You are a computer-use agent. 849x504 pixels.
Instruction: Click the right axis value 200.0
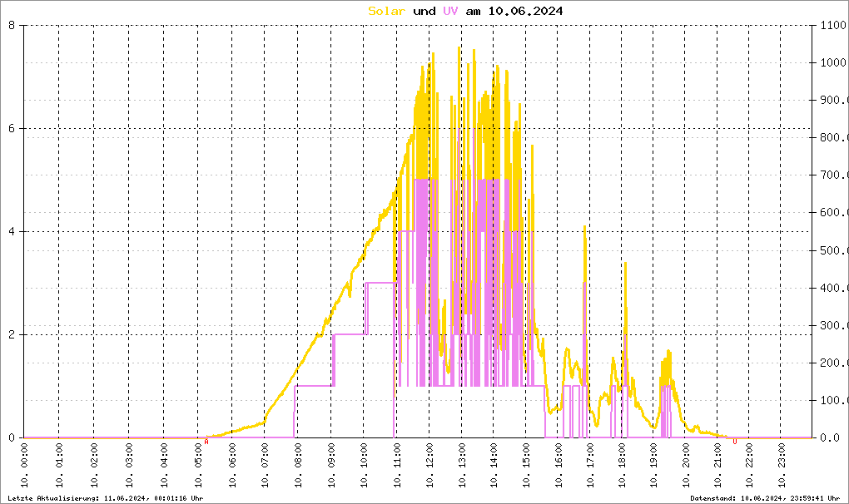[834, 363]
